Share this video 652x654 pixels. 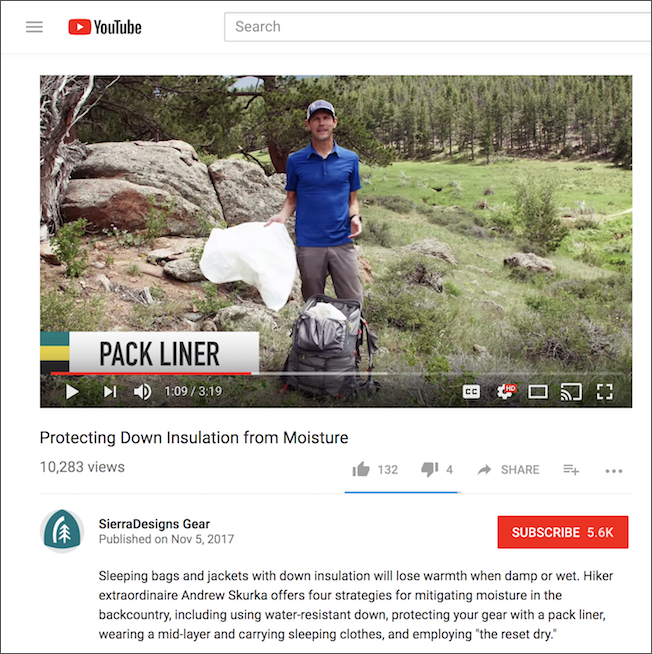pyautogui.click(x=509, y=470)
